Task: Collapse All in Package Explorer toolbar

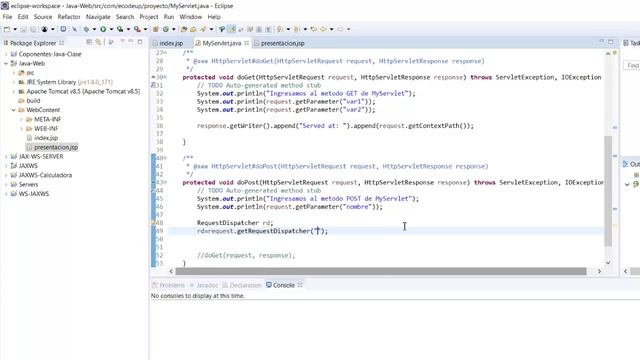Action: point(89,42)
